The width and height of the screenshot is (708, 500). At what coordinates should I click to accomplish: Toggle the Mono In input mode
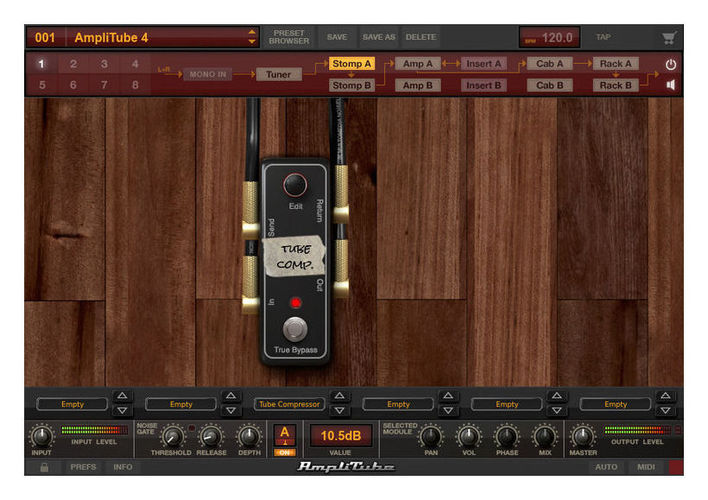click(208, 75)
